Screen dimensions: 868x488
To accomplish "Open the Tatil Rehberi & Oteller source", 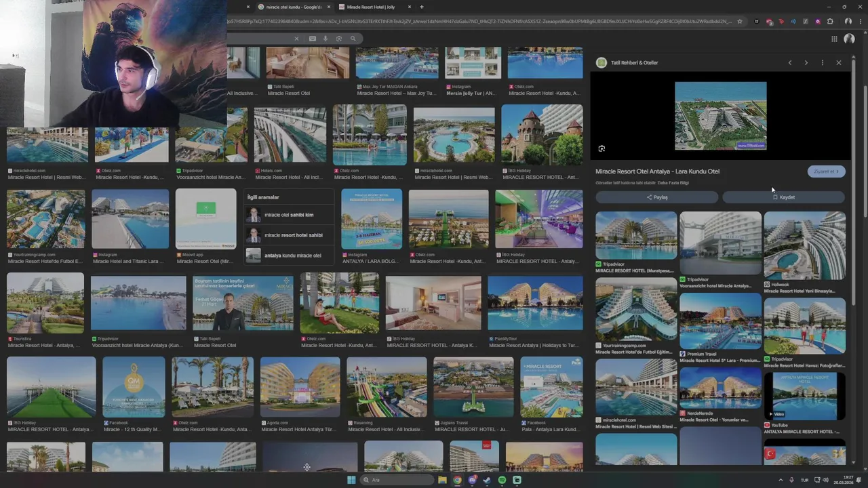I will pyautogui.click(x=628, y=62).
